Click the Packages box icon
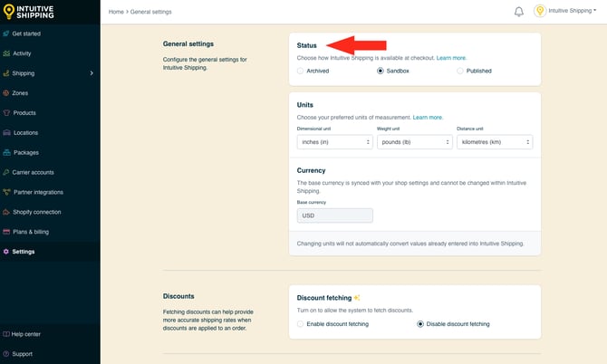 (x=6, y=152)
